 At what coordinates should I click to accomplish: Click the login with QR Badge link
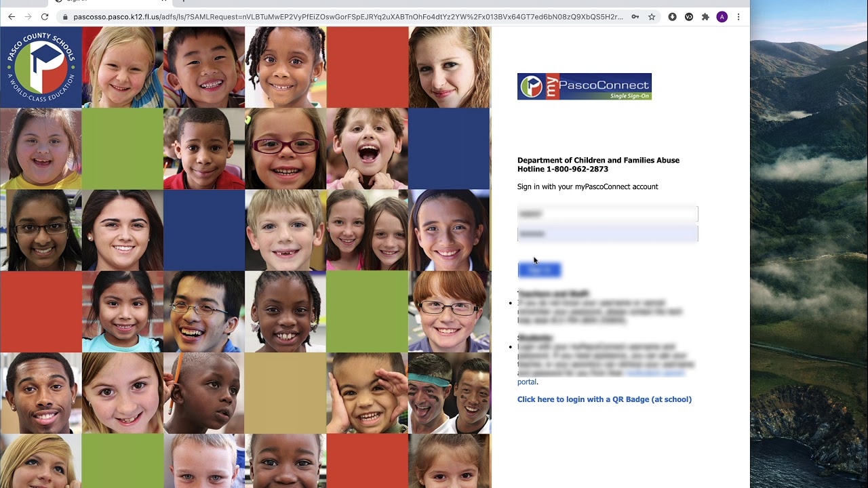pos(604,399)
